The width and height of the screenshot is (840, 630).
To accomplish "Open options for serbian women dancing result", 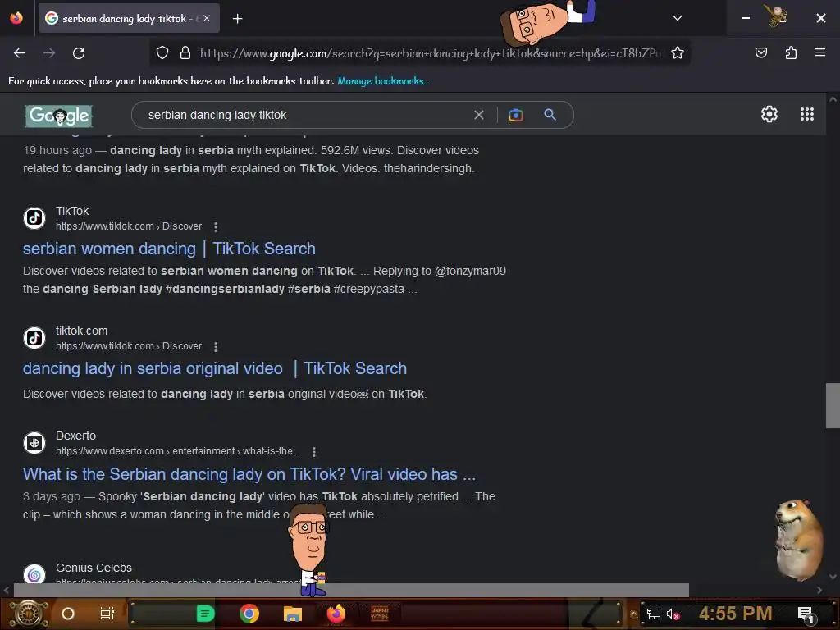I will (x=216, y=227).
